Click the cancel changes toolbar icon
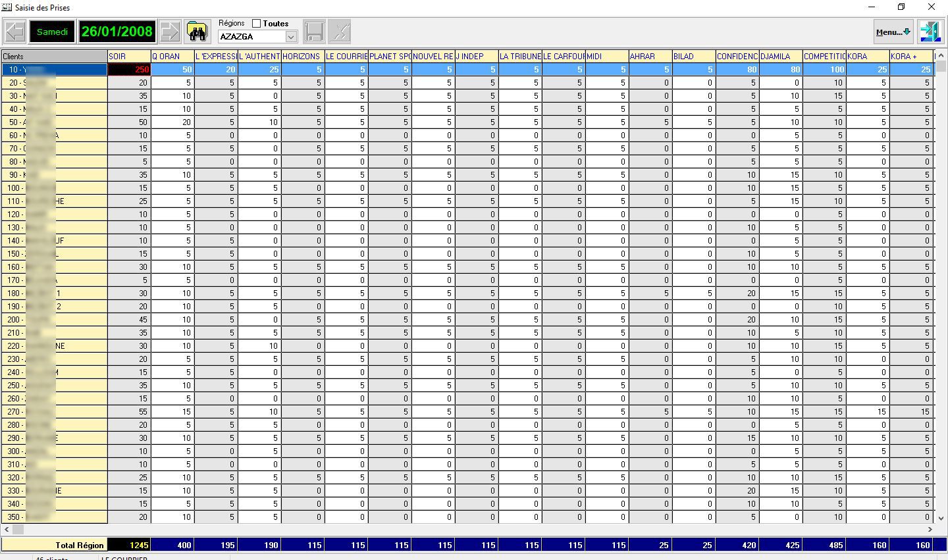The height and width of the screenshot is (560, 948). [x=340, y=32]
